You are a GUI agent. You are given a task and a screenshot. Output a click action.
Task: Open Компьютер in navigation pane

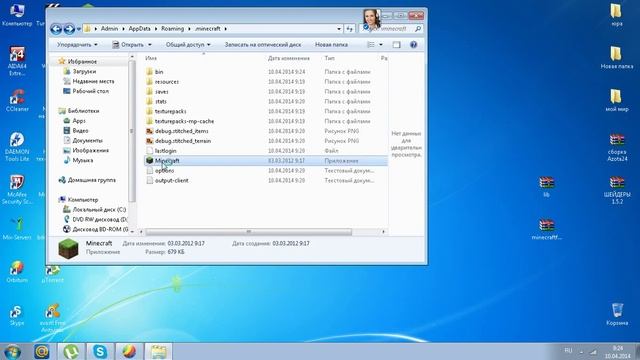coord(83,200)
